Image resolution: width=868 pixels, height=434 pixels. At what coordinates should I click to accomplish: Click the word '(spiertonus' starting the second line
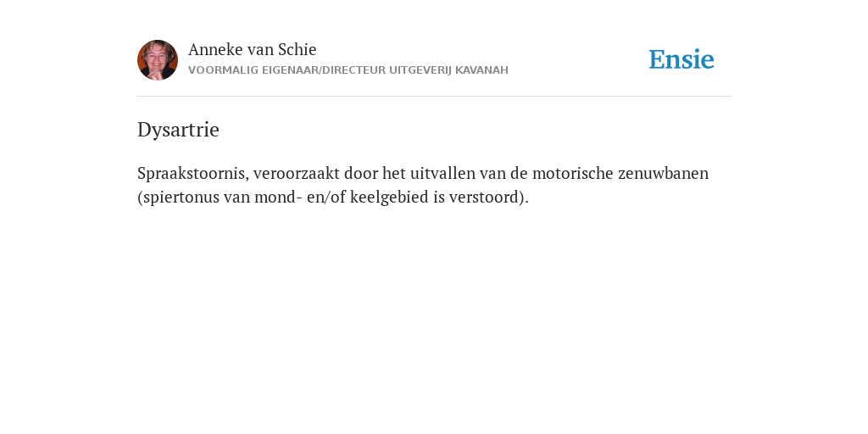[178, 197]
